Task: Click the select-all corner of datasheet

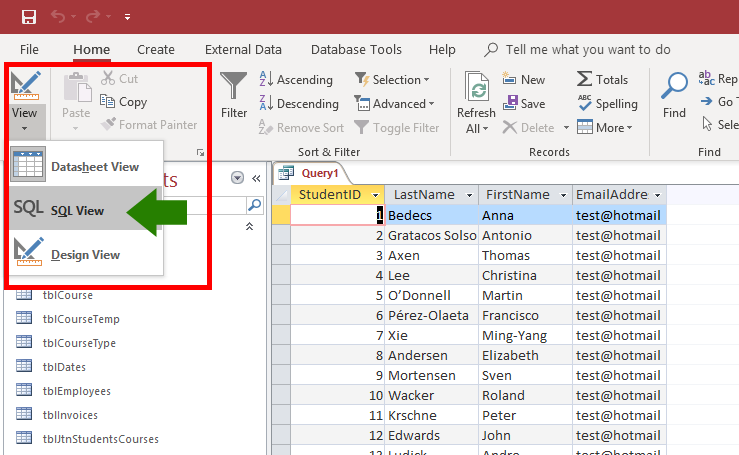Action: (281, 195)
